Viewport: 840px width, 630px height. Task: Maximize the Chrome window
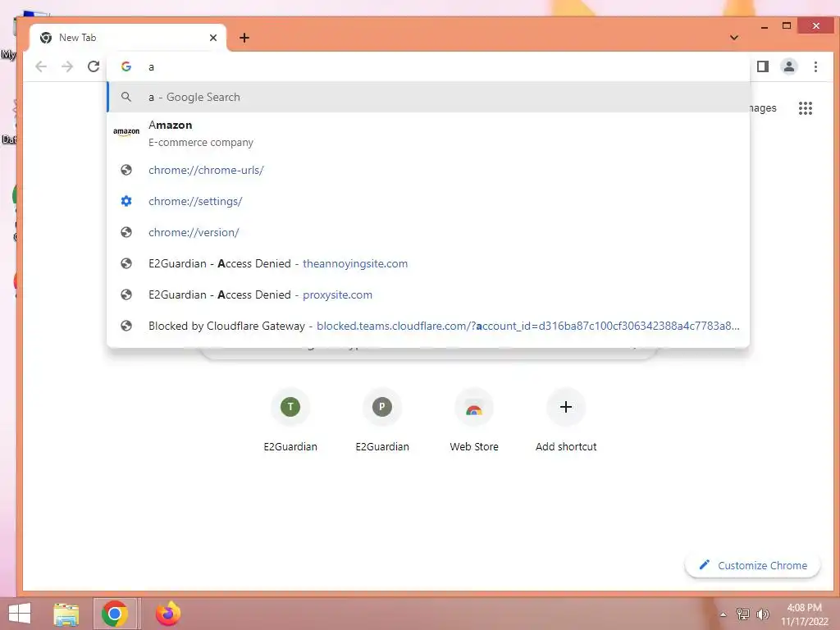click(x=787, y=25)
